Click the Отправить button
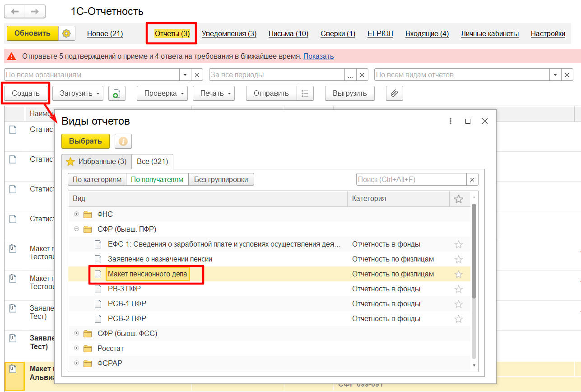The width and height of the screenshot is (581, 392). point(271,93)
